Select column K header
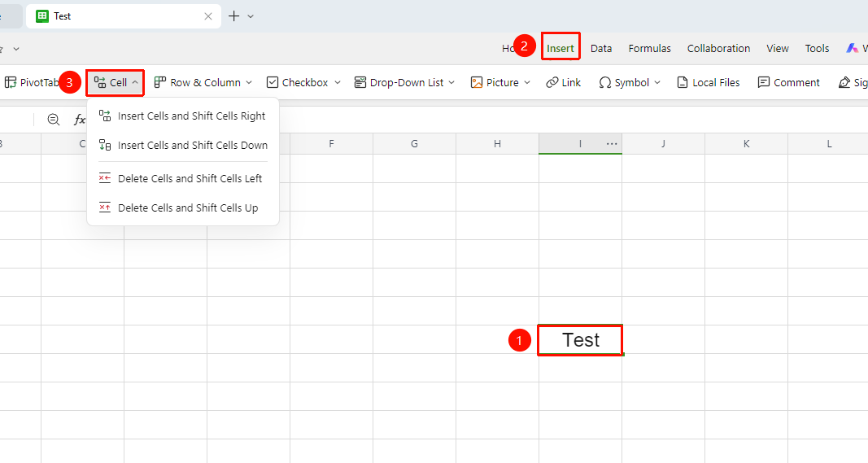Image resolution: width=868 pixels, height=463 pixels. (x=746, y=143)
